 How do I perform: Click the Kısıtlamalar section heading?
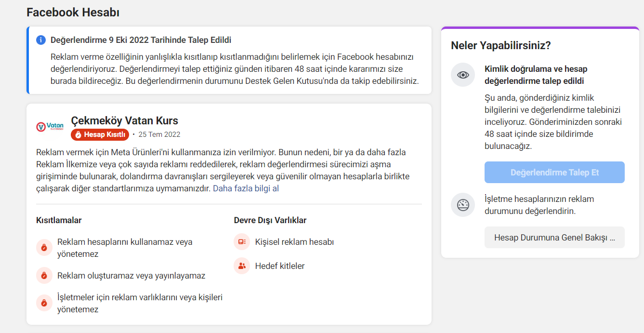pos(59,220)
